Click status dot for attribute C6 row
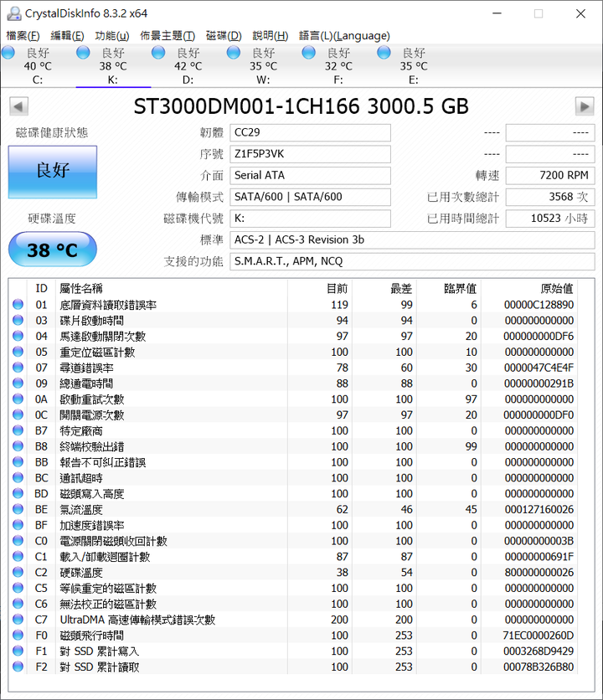Image resolution: width=603 pixels, height=700 pixels. tap(18, 604)
